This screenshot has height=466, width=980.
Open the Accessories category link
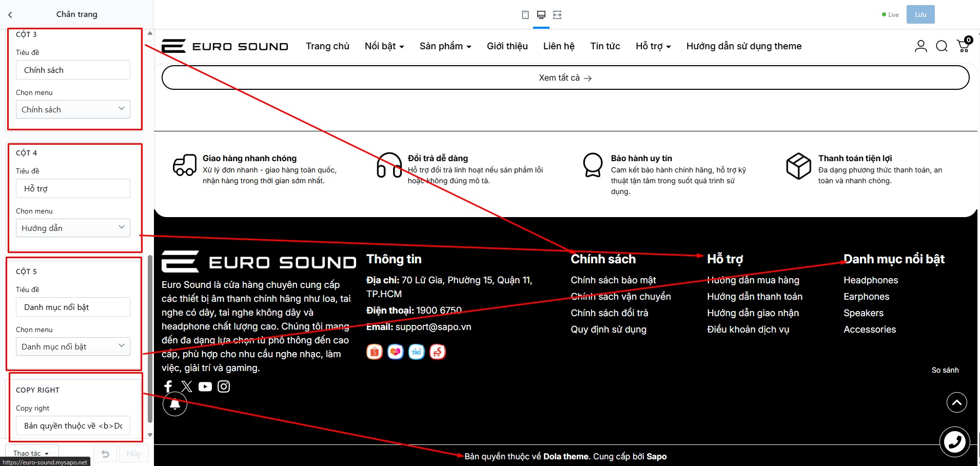[870, 329]
